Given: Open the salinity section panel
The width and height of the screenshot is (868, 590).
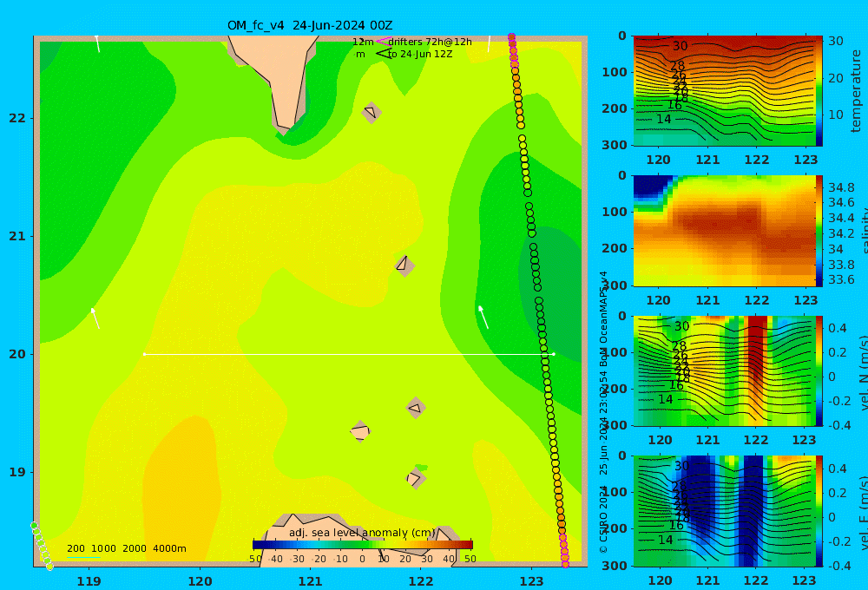Looking at the screenshot, I should point(725,231).
